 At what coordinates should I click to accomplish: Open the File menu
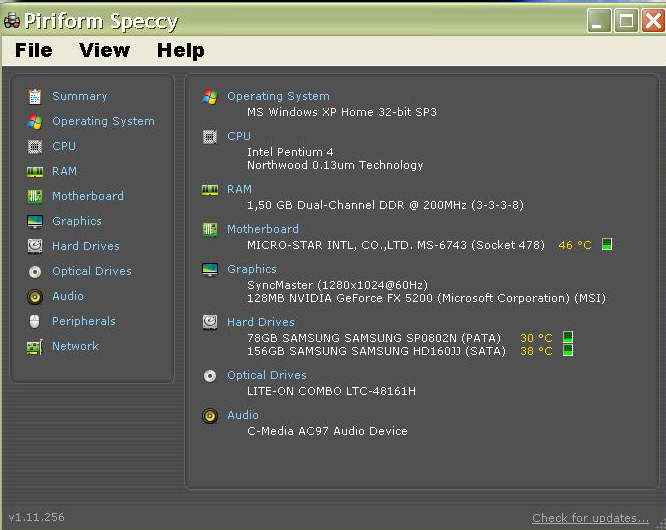(34, 50)
